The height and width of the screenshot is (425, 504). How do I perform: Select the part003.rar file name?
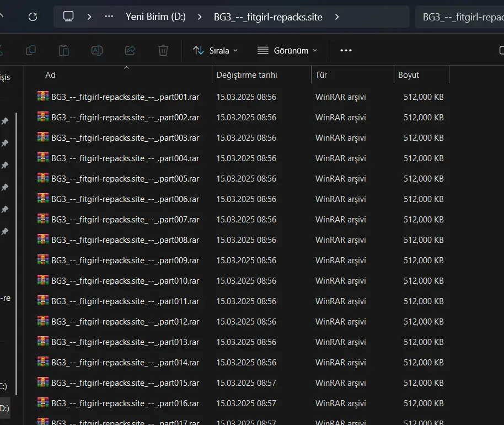(125, 138)
